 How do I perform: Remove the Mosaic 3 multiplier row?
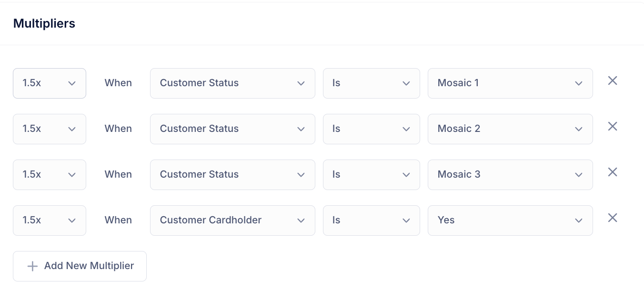click(x=613, y=172)
